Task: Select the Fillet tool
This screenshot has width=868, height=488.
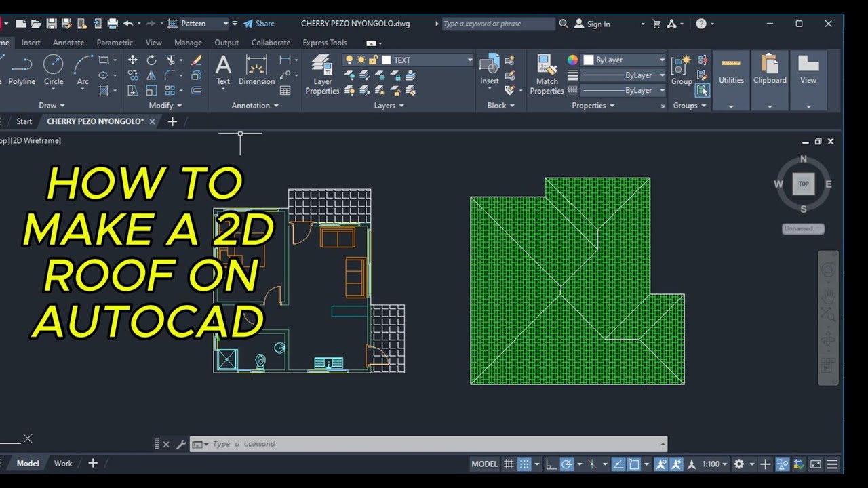Action: (x=170, y=75)
